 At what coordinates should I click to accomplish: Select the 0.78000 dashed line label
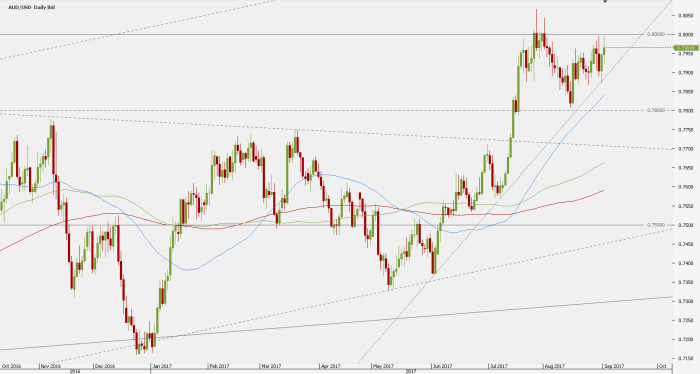click(656, 110)
